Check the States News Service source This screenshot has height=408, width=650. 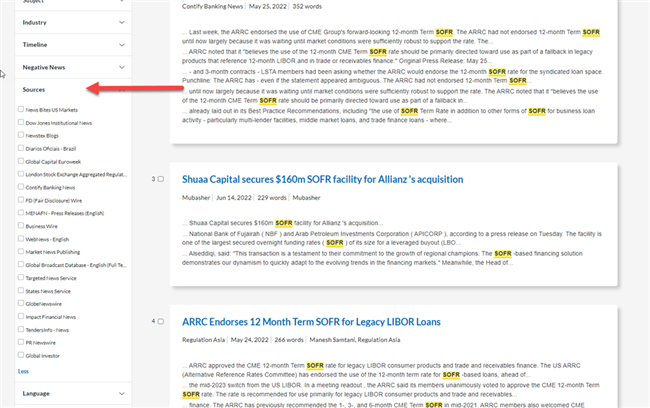click(x=21, y=290)
